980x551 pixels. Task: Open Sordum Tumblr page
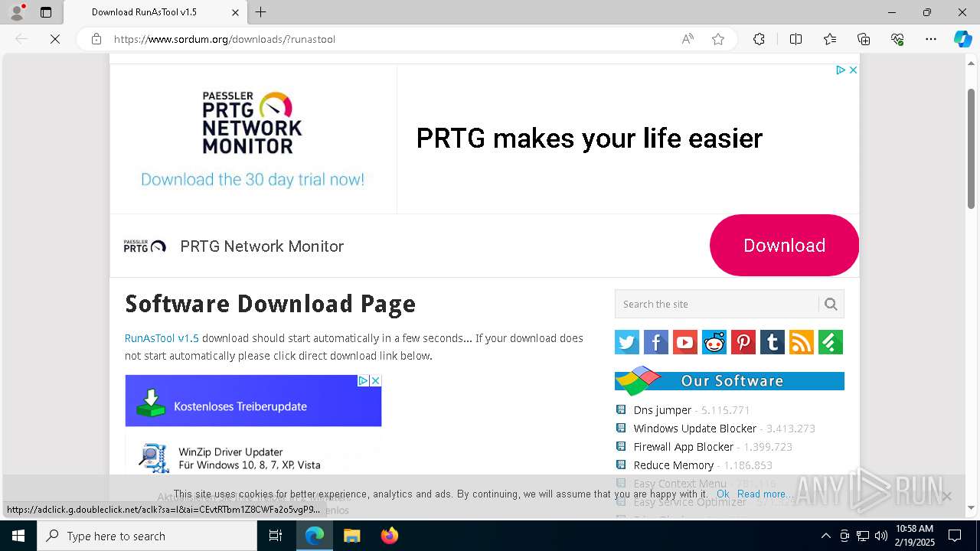773,342
